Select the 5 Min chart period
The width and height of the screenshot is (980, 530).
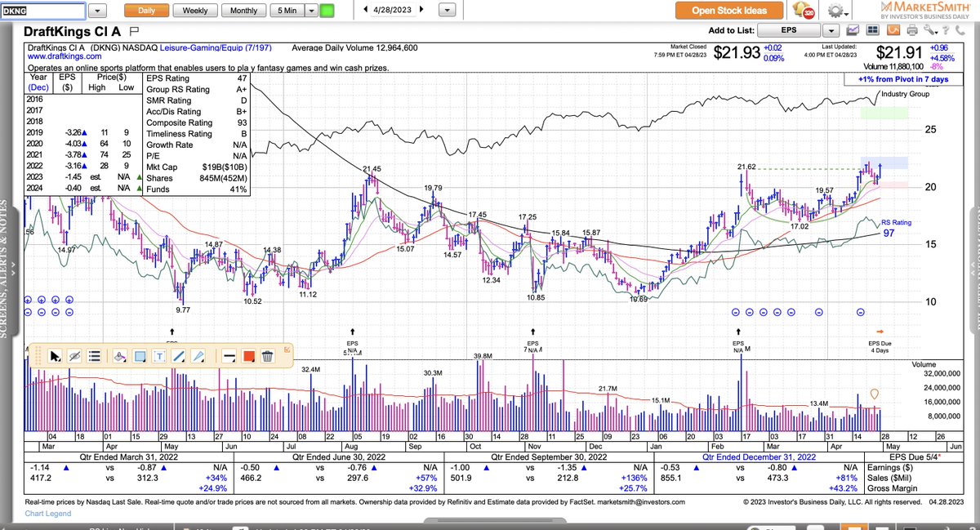click(287, 11)
